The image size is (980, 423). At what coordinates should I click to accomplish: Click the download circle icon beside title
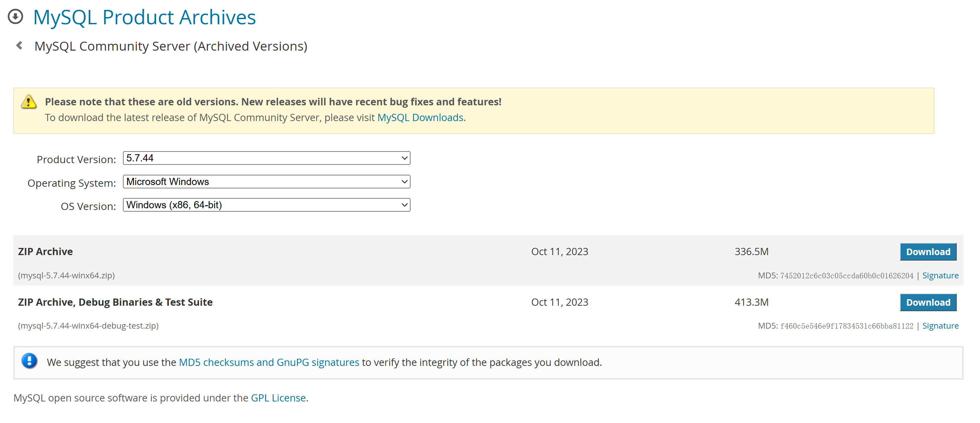tap(15, 17)
